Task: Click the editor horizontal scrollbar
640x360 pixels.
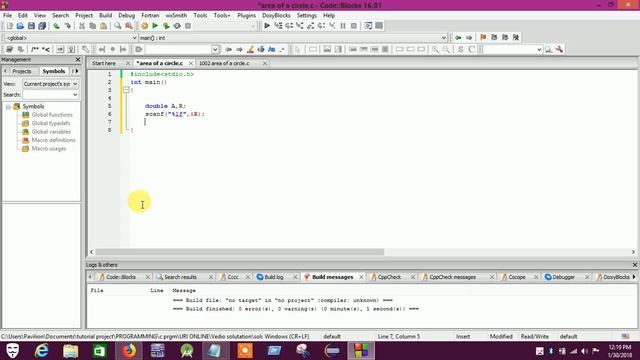Action: pyautogui.click(x=240, y=252)
